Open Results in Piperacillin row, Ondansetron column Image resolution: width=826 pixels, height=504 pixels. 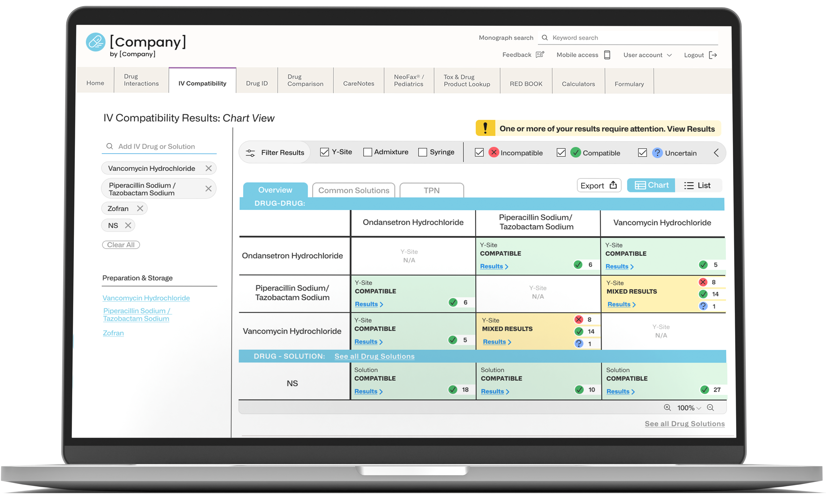tap(369, 304)
